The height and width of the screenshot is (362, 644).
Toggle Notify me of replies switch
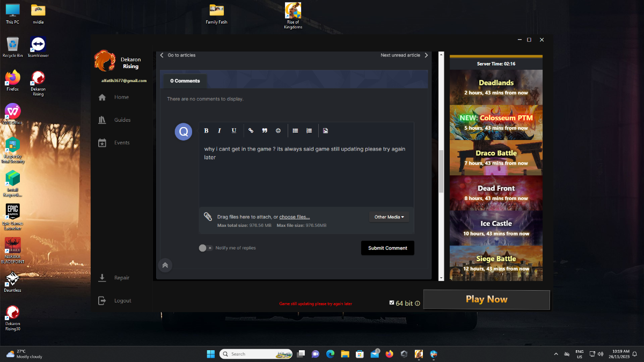pos(206,248)
